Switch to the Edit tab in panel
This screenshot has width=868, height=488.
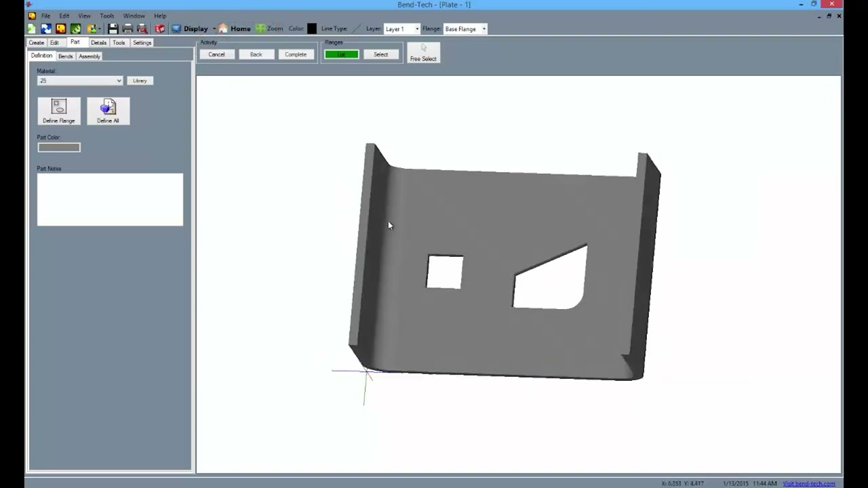(54, 43)
